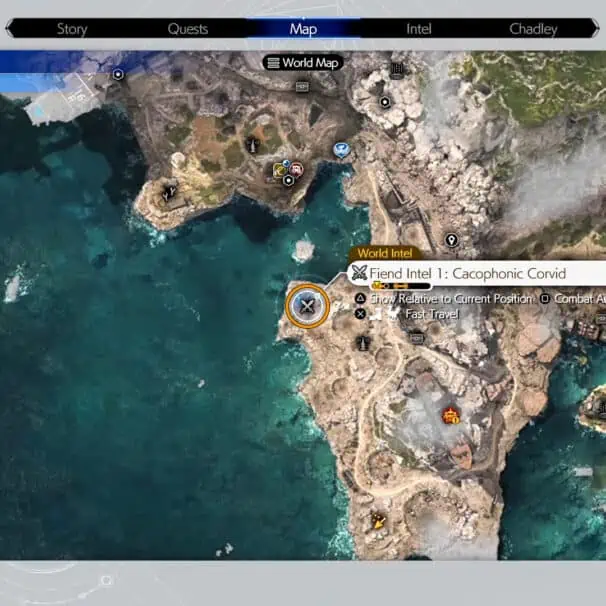The image size is (606, 606).
Task: Select the hexagon marker beside the blue snowy area
Action: (x=118, y=74)
